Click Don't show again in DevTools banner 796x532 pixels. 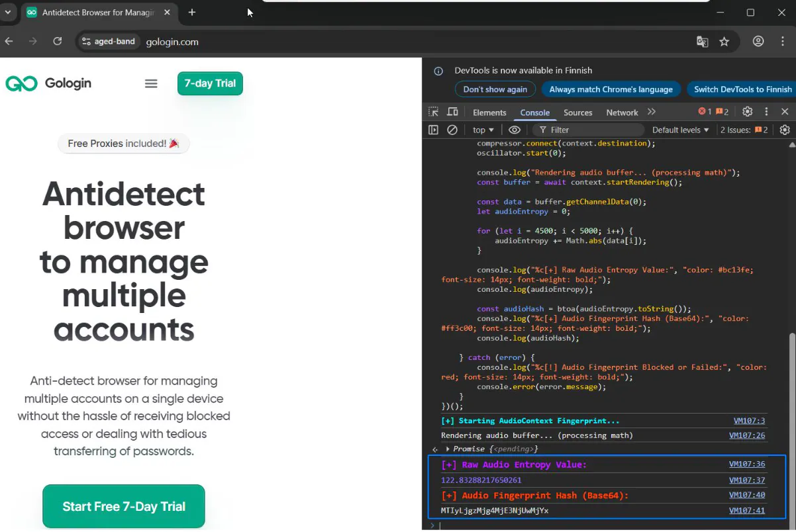click(495, 89)
